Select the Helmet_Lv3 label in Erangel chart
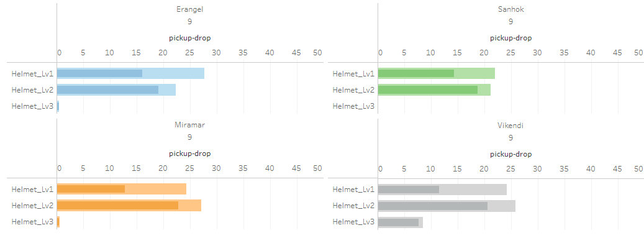 [32, 106]
